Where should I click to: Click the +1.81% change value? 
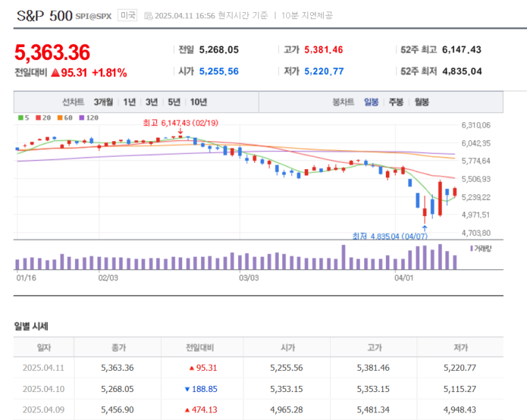[x=109, y=73]
